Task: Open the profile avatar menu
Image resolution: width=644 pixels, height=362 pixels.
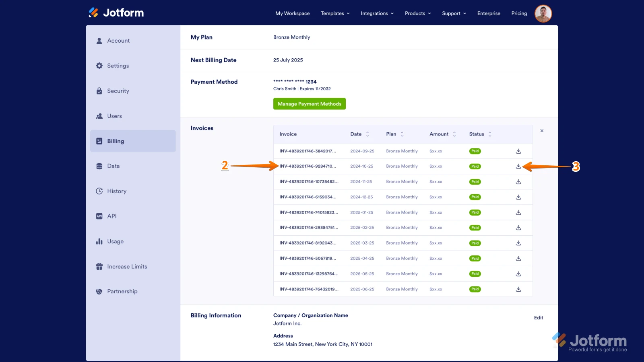Action: coord(543,13)
